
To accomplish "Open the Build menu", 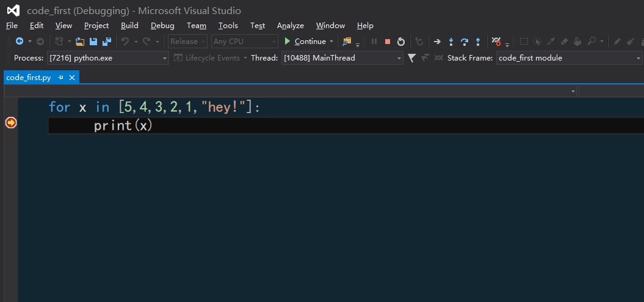I will (129, 26).
